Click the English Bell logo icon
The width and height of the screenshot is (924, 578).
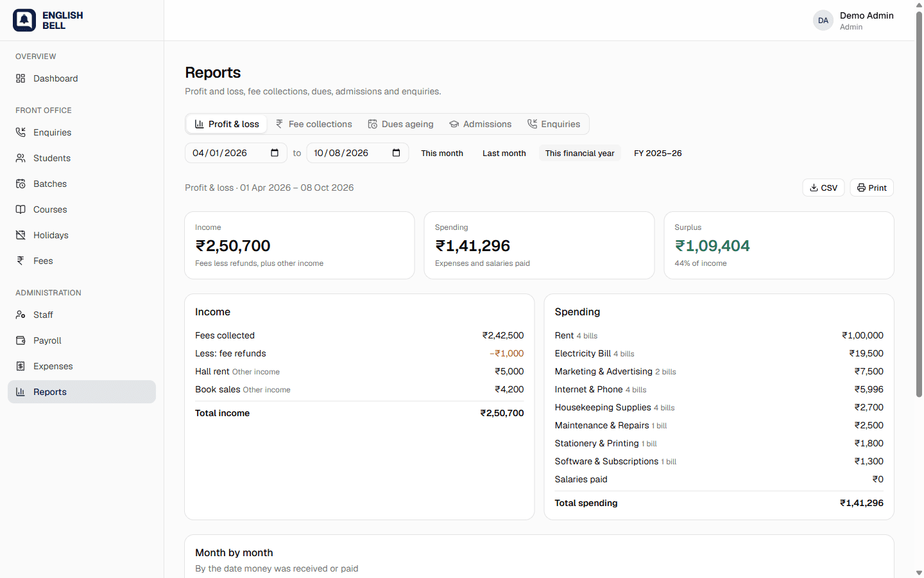click(x=24, y=21)
